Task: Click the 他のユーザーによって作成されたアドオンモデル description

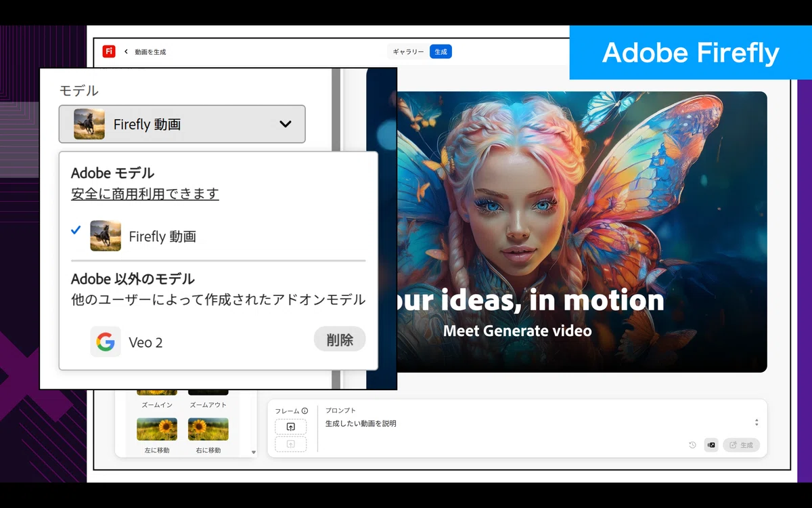Action: point(219,299)
